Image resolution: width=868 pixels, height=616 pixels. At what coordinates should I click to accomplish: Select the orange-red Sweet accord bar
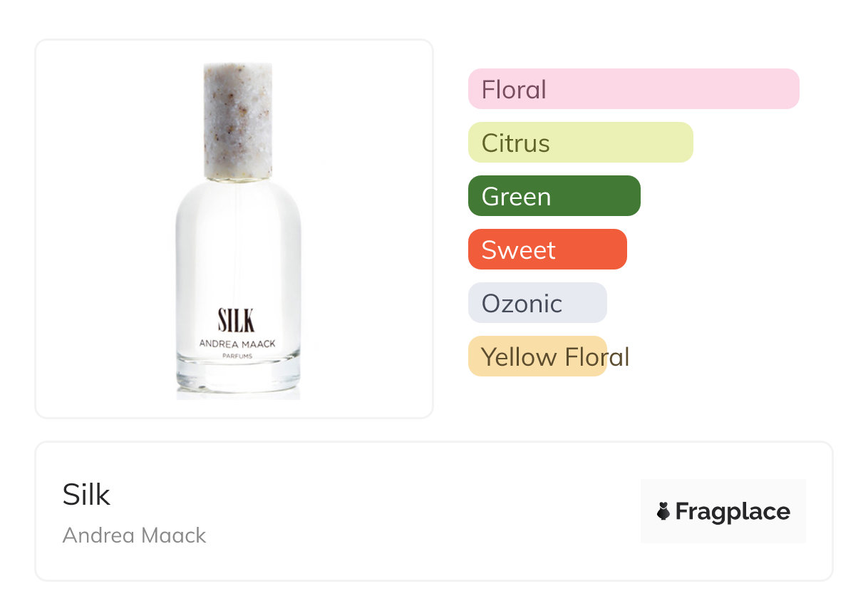coord(547,250)
